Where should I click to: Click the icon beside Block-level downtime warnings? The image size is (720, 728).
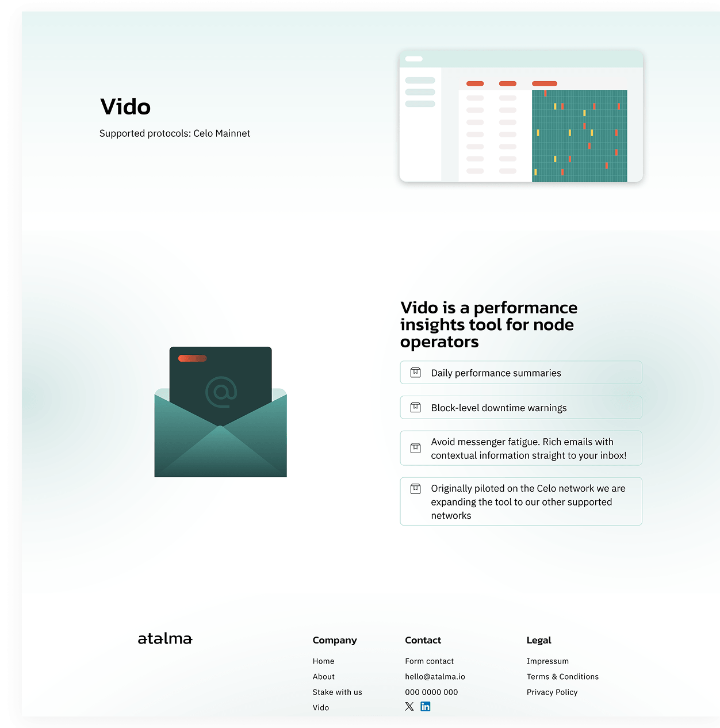pos(416,408)
